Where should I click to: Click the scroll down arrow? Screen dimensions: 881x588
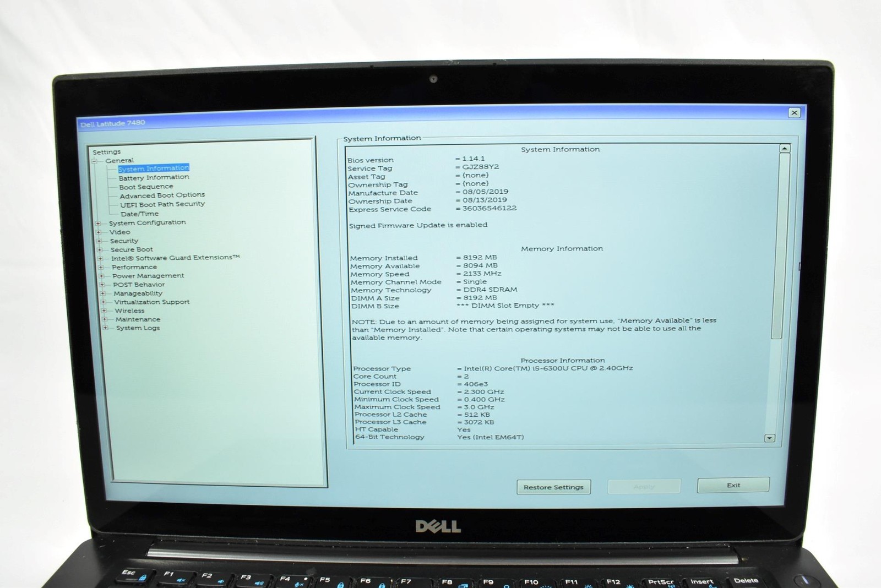[x=770, y=438]
